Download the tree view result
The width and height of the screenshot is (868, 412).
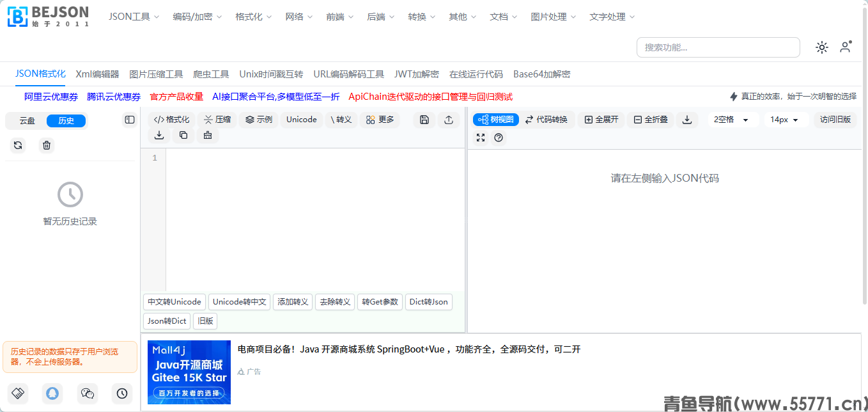pyautogui.click(x=687, y=120)
